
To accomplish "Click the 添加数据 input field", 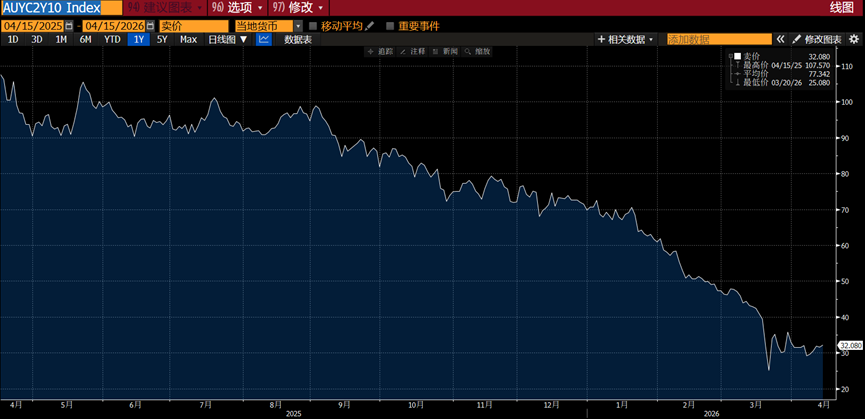I will coord(719,40).
